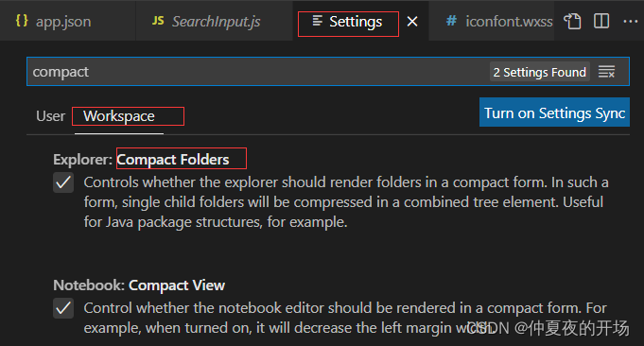Select the Notebook: Compact View setting title
The width and height of the screenshot is (644, 346).
(x=139, y=285)
